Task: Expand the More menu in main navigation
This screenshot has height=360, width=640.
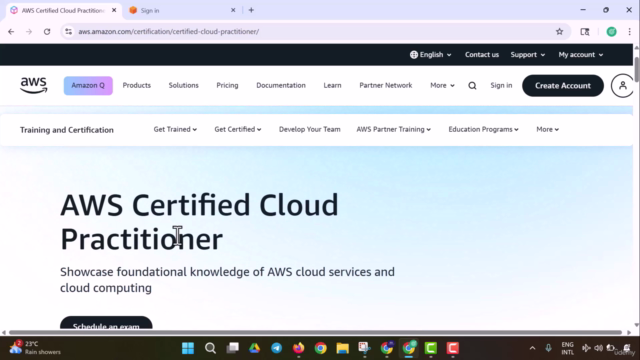Action: [x=442, y=85]
